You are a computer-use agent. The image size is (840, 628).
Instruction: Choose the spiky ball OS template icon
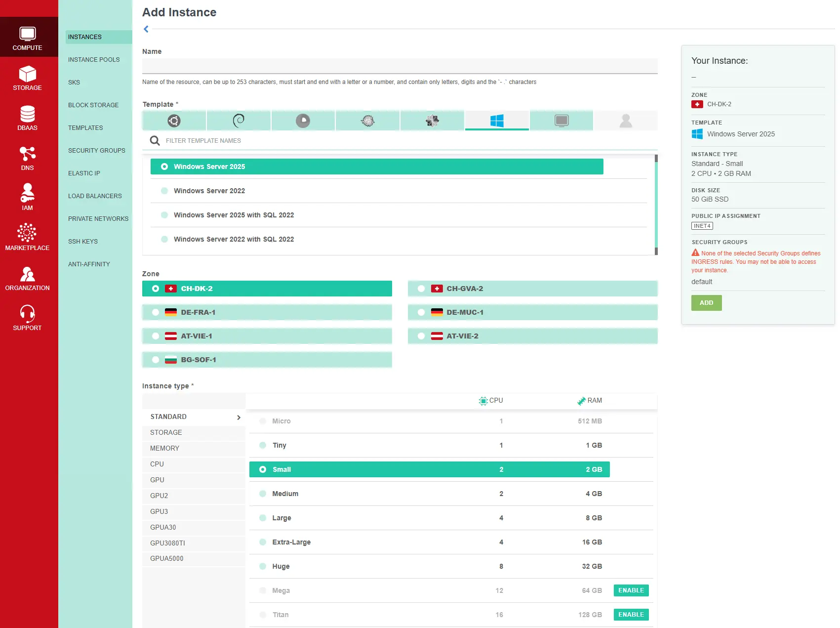368,121
